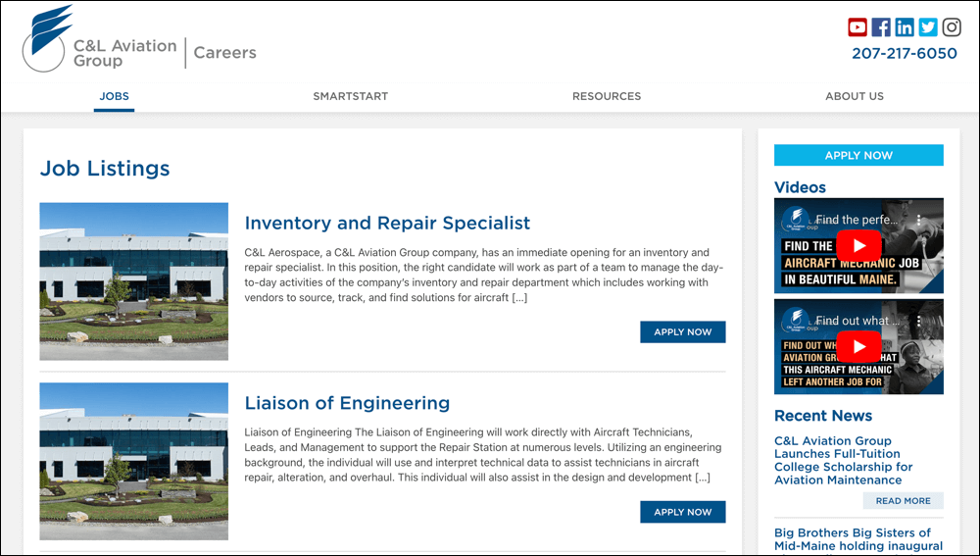Open the Instagram social icon
980x556 pixels.
coord(952,26)
